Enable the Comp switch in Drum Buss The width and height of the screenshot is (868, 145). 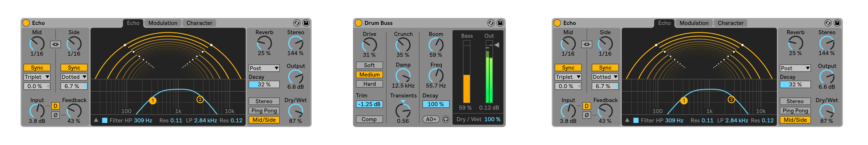click(x=369, y=119)
